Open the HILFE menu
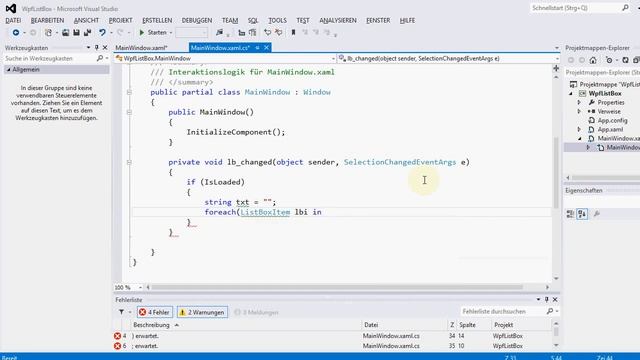Image resolution: width=640 pixels, height=360 pixels. (407, 20)
